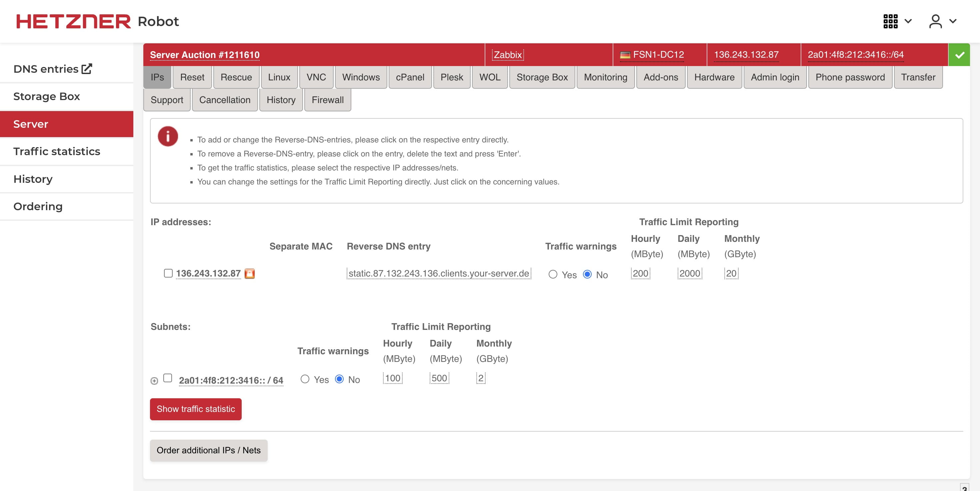Open the Plesk tab
Image resolution: width=980 pixels, height=491 pixels.
click(452, 77)
